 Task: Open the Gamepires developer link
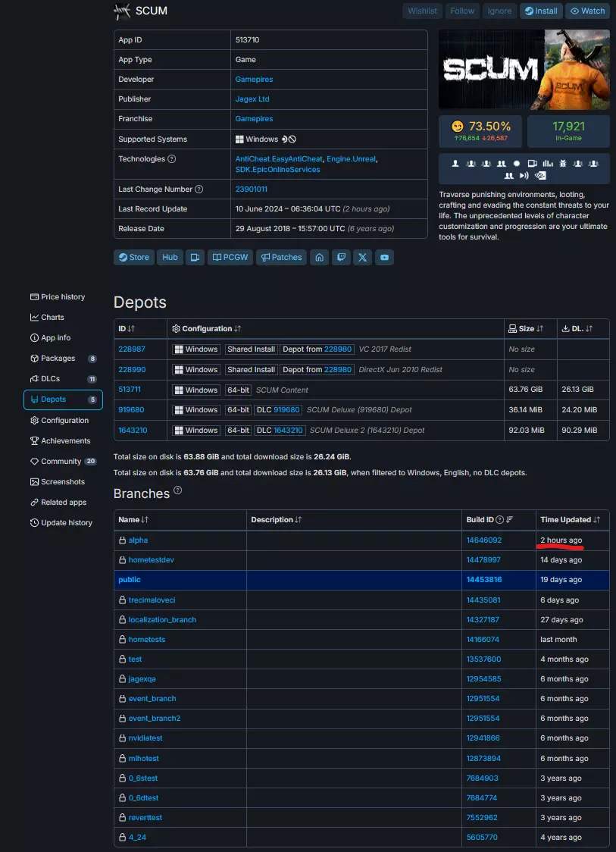pos(254,80)
